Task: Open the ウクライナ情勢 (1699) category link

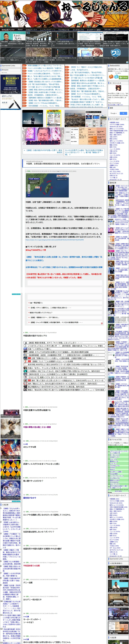Action: 117,125
